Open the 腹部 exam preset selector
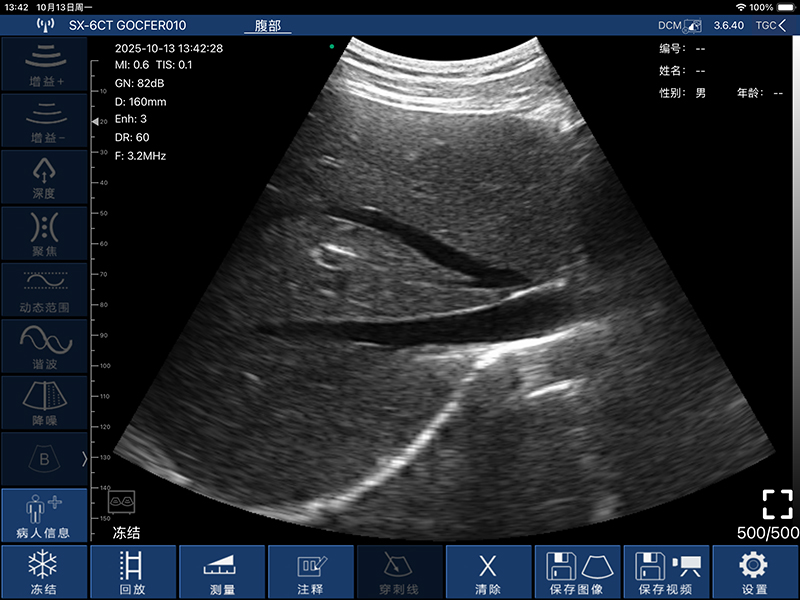This screenshot has height=600, width=800. tap(268, 24)
